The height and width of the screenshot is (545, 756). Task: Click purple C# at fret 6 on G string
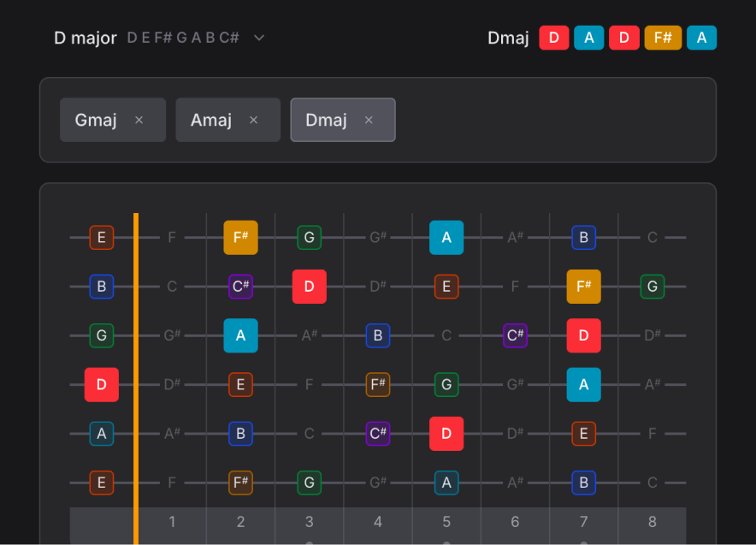coord(515,335)
